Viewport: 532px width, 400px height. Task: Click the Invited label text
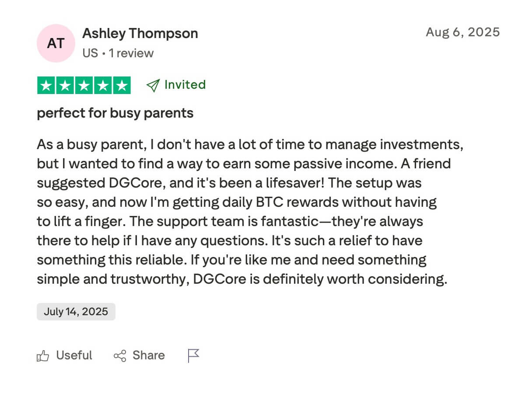pos(185,84)
